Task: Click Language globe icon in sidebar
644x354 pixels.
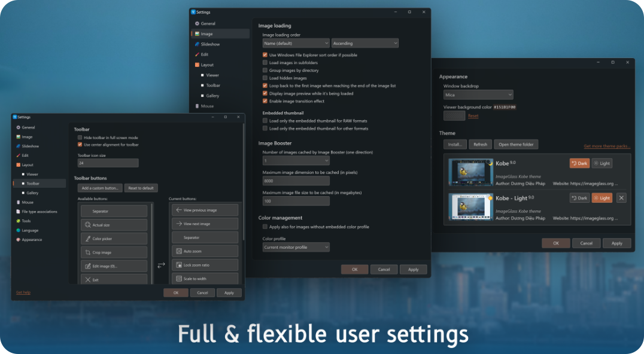Action: click(x=18, y=231)
